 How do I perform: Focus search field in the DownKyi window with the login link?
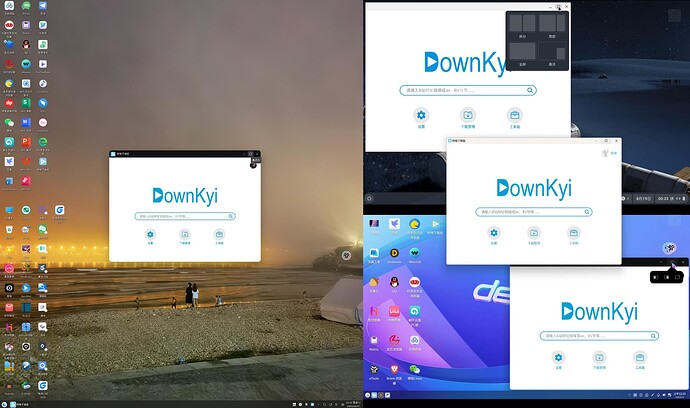pyautogui.click(x=534, y=212)
